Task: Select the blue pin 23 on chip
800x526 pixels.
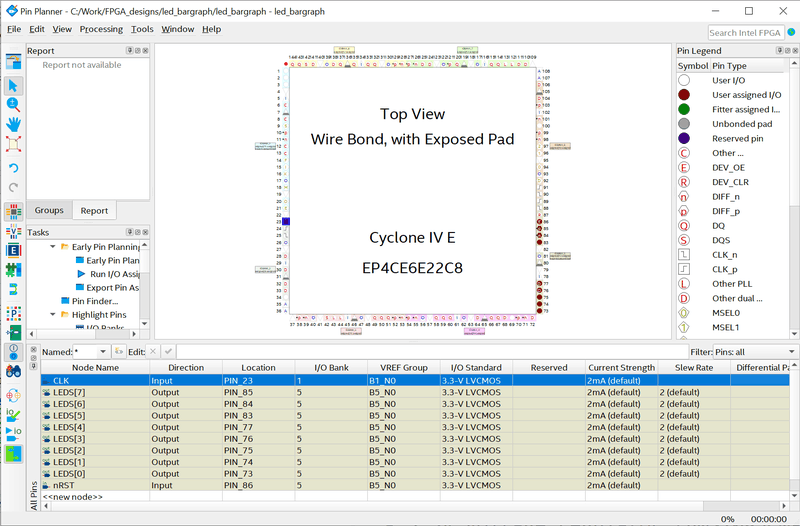Action: point(286,221)
